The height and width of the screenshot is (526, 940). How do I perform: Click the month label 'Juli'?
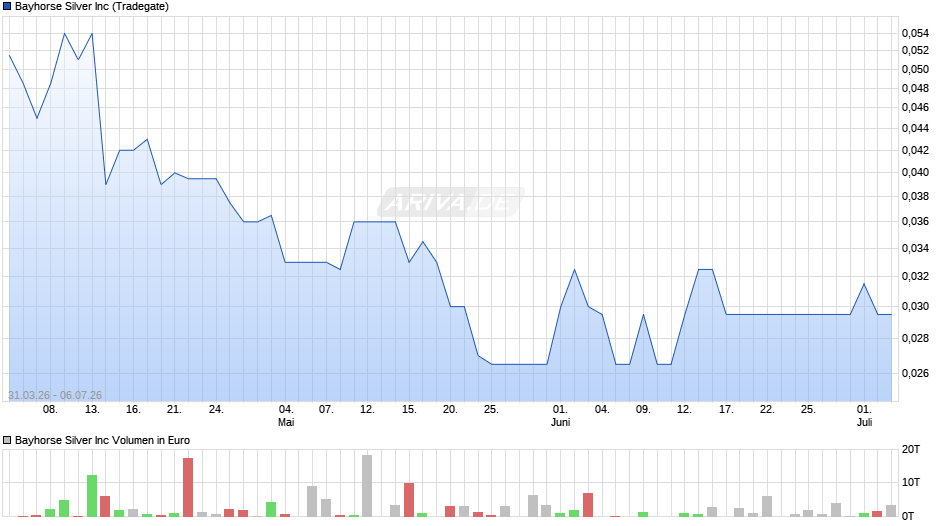864,423
